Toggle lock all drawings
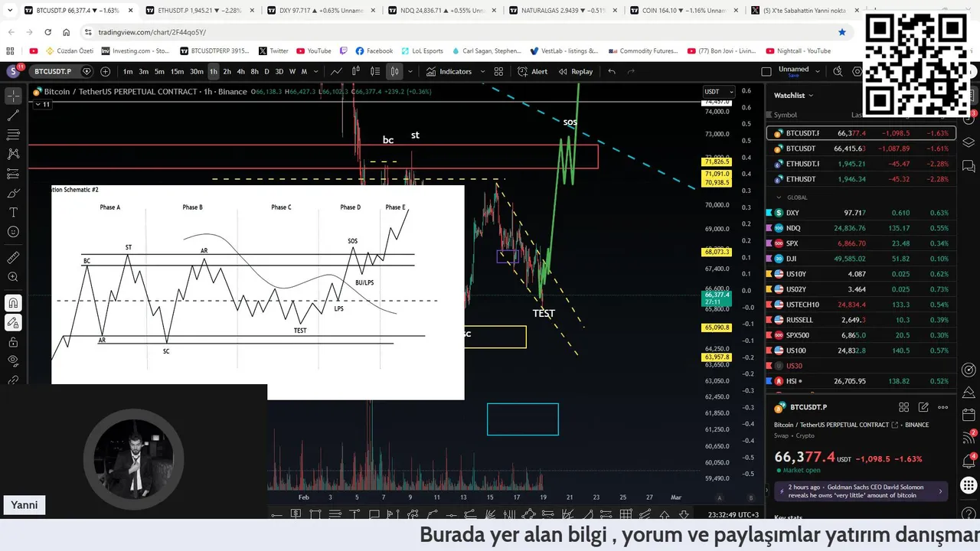This screenshot has width=980, height=551. pyautogui.click(x=13, y=341)
